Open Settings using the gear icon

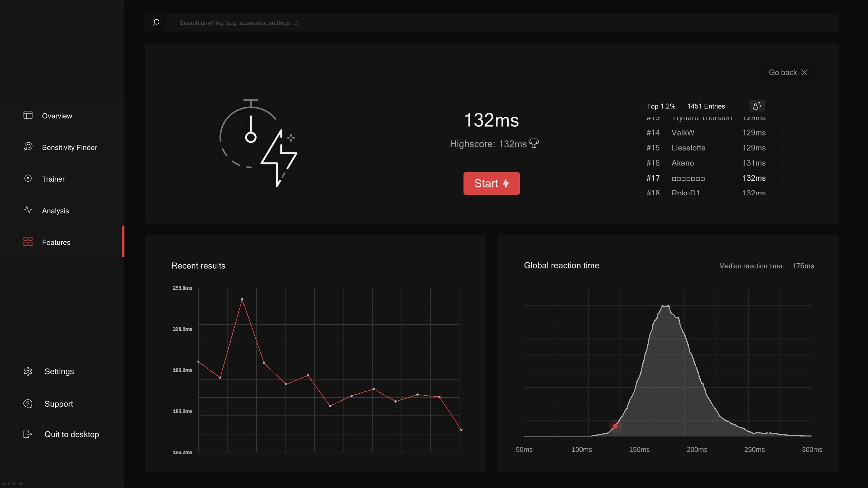pos(28,371)
